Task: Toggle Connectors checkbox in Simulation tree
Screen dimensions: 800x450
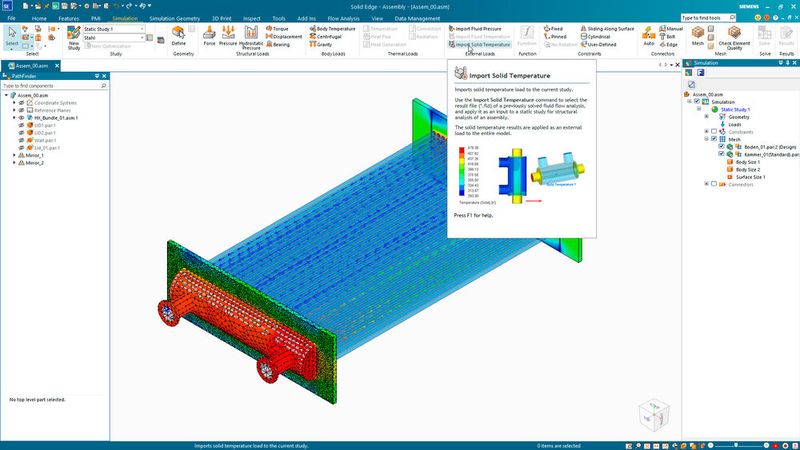Action: tap(714, 184)
